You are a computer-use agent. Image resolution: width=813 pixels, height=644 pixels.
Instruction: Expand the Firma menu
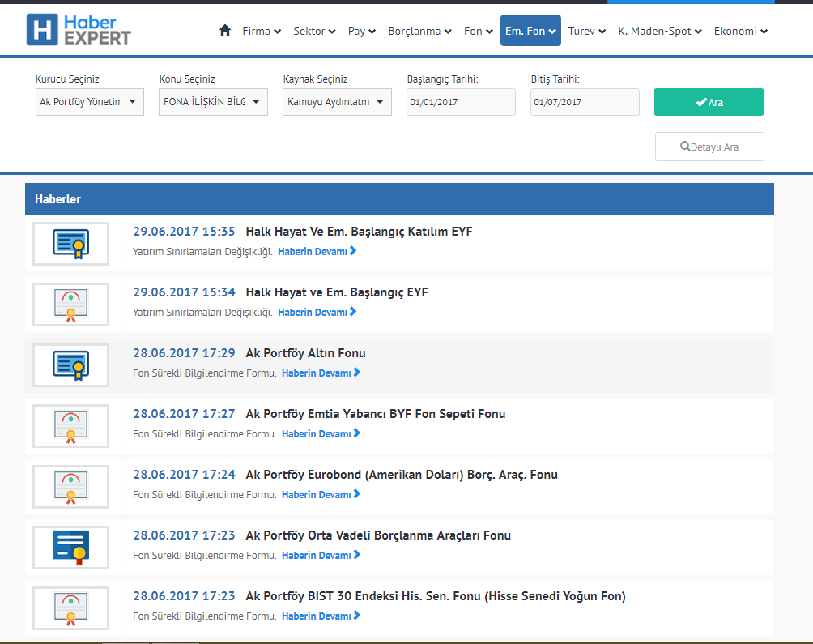[262, 31]
